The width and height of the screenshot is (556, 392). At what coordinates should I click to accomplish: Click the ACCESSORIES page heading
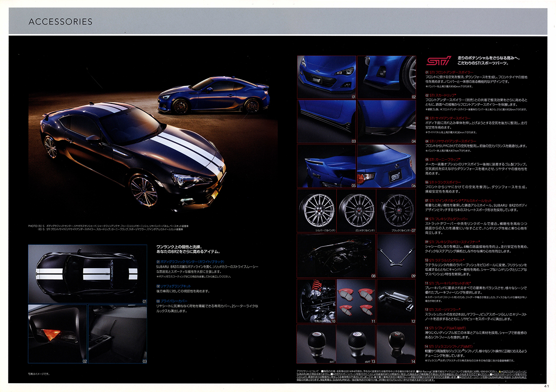coord(61,22)
